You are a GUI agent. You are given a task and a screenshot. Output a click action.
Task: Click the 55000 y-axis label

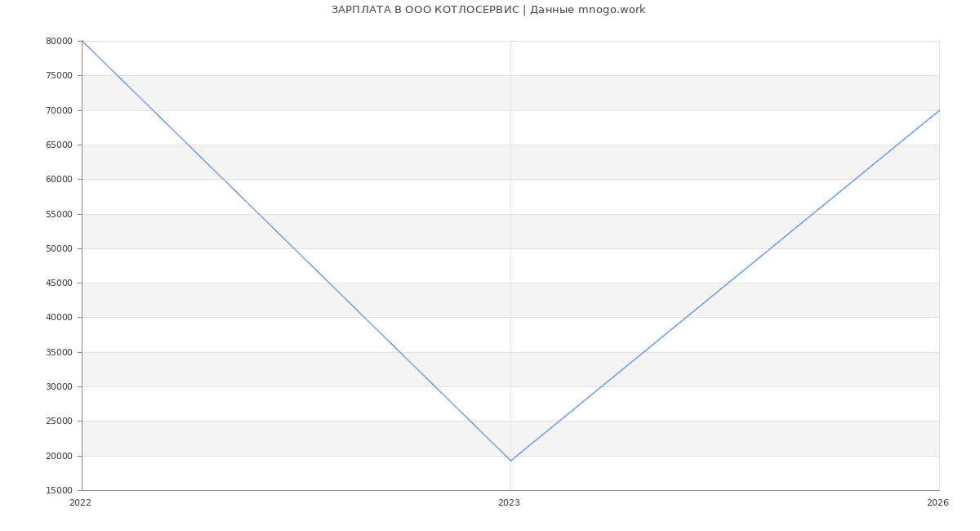click(59, 214)
